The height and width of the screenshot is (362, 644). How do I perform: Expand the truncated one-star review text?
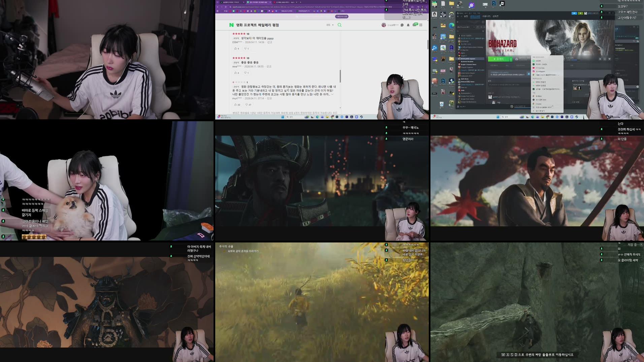coord(332,94)
